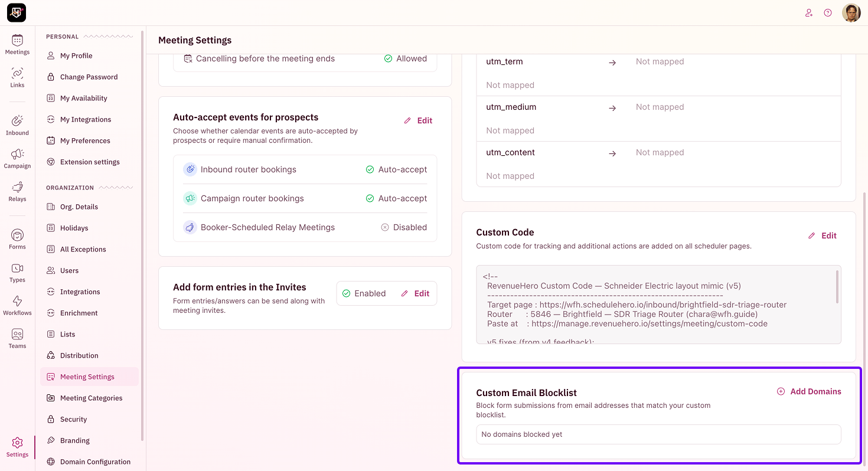The height and width of the screenshot is (471, 868).
Task: Click the custom code box scrollbar
Action: 837,286
